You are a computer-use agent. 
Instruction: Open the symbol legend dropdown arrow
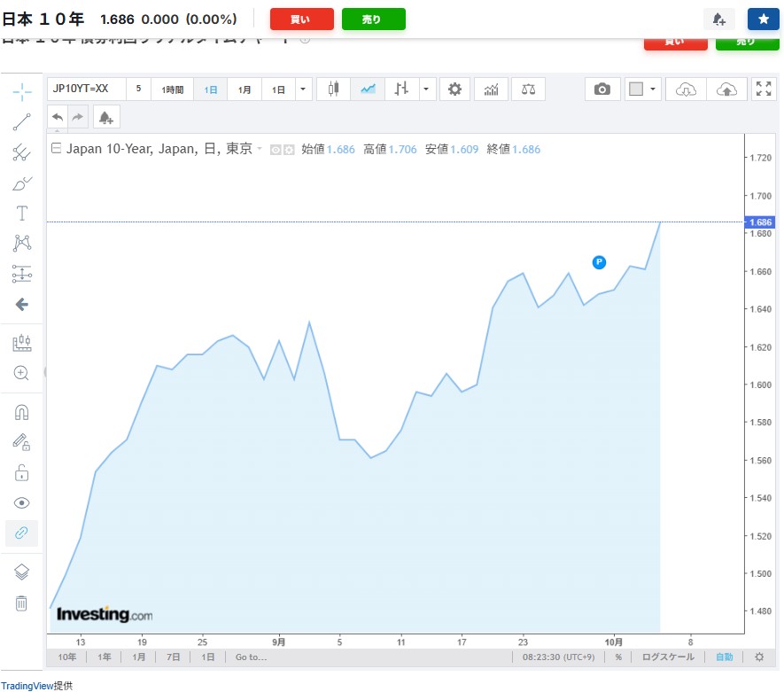click(260, 149)
